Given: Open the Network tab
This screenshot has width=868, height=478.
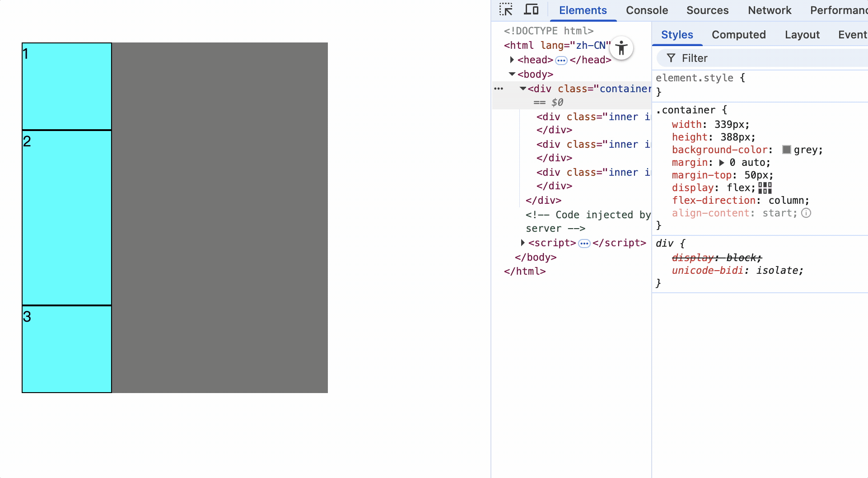Looking at the screenshot, I should [x=770, y=10].
